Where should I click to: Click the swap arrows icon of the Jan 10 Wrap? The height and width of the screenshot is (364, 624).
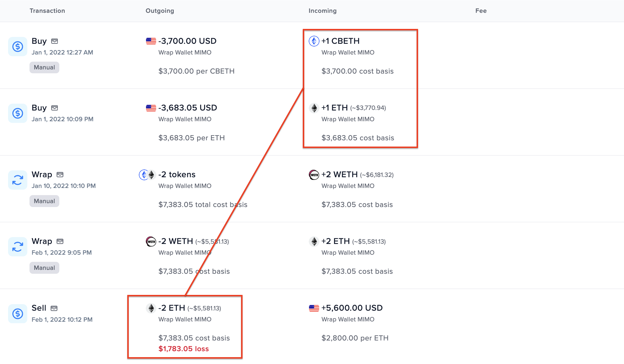(18, 180)
